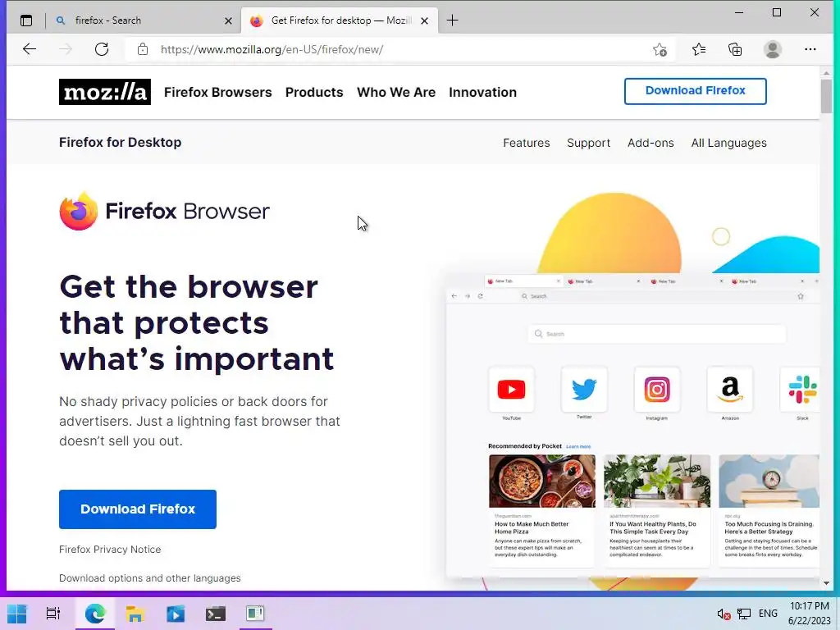
Task: Switch to the 'firefox - Search' tab
Action: 142,21
